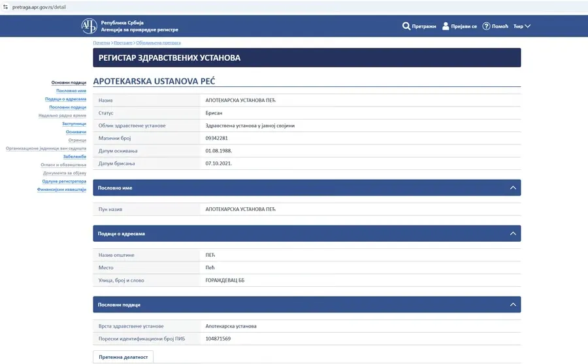The image size is (588, 364).
Task: Select Огранци side menu item
Action: (x=77, y=141)
